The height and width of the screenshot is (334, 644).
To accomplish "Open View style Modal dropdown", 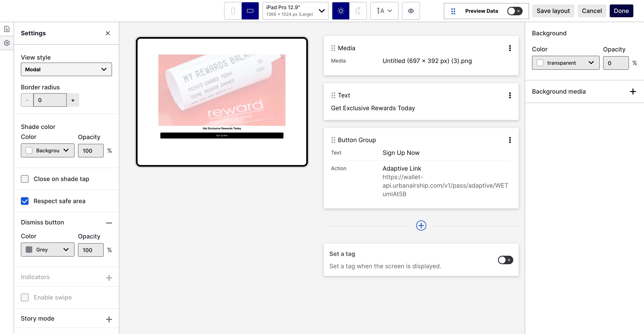I will pyautogui.click(x=66, y=69).
